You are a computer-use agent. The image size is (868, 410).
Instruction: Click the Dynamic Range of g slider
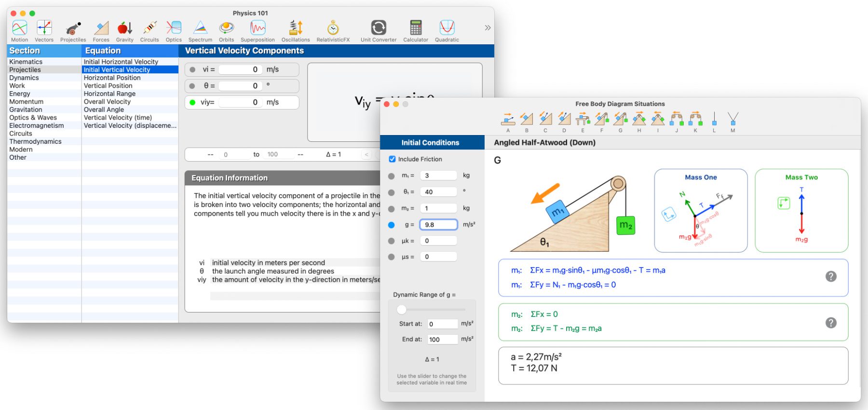click(x=402, y=309)
